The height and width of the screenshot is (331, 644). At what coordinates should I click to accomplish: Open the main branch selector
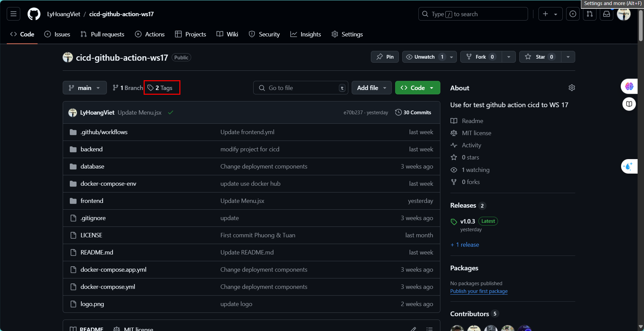[x=85, y=88]
